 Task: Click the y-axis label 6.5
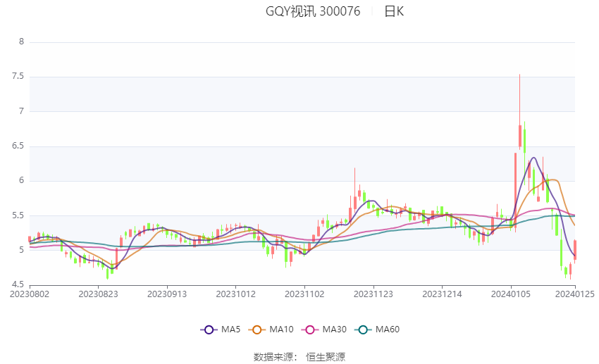coord(18,146)
